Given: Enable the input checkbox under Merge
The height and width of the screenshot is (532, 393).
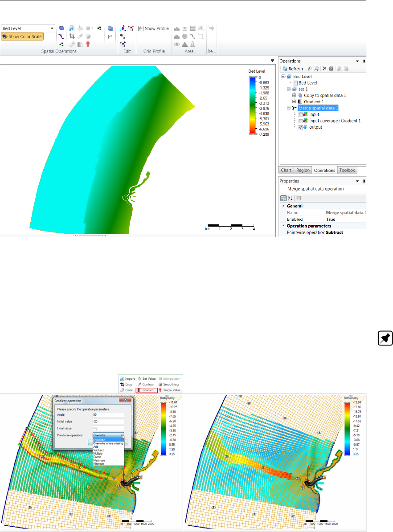Looking at the screenshot, I should (x=301, y=115).
